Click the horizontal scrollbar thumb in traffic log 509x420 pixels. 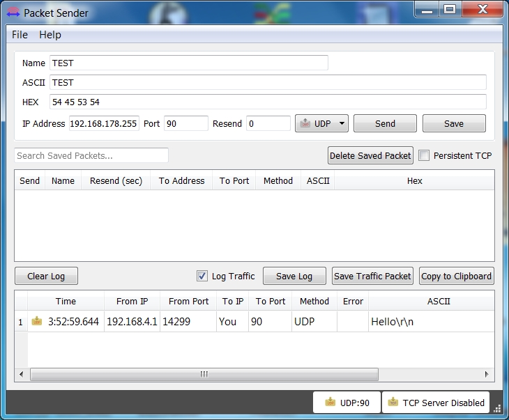click(x=204, y=374)
